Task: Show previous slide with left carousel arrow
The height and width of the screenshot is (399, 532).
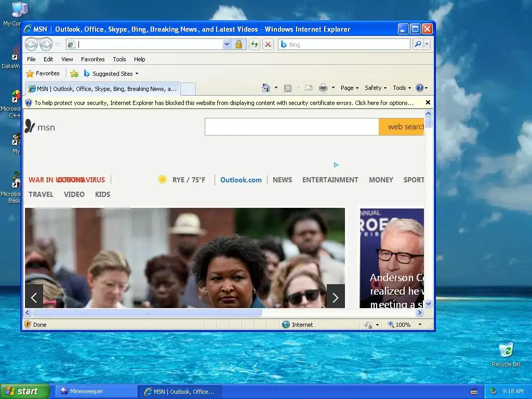Action: pos(34,296)
